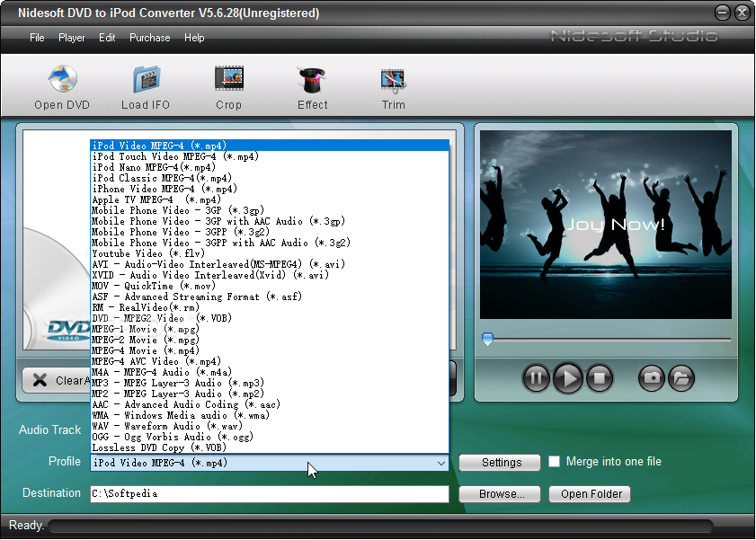The image size is (756, 540).
Task: Select MOV - QuickTime (*.mov)
Action: click(x=270, y=286)
